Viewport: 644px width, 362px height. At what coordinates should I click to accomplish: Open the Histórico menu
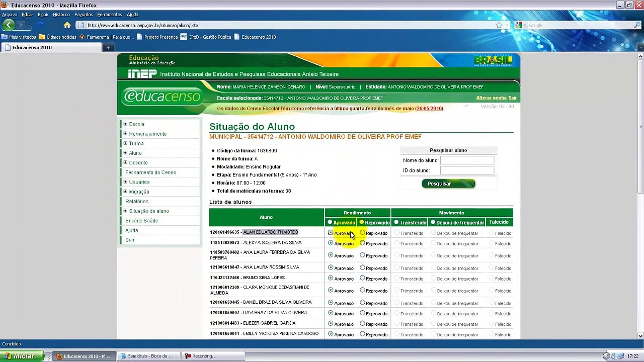(61, 15)
